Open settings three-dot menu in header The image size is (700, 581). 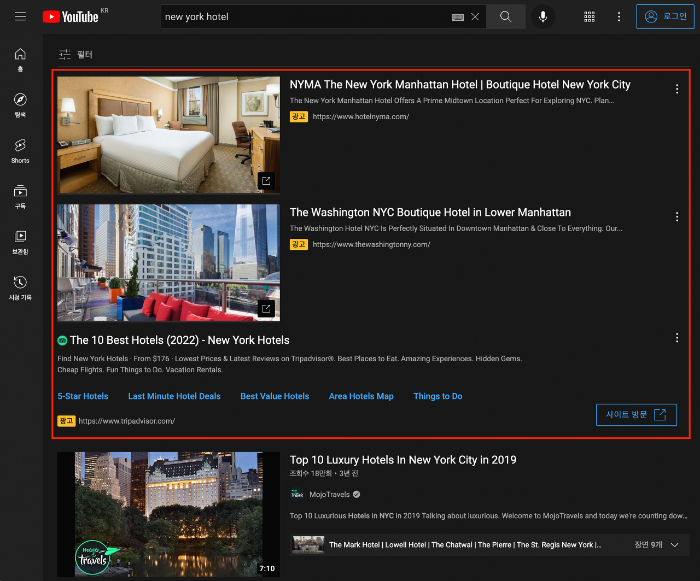tap(619, 17)
